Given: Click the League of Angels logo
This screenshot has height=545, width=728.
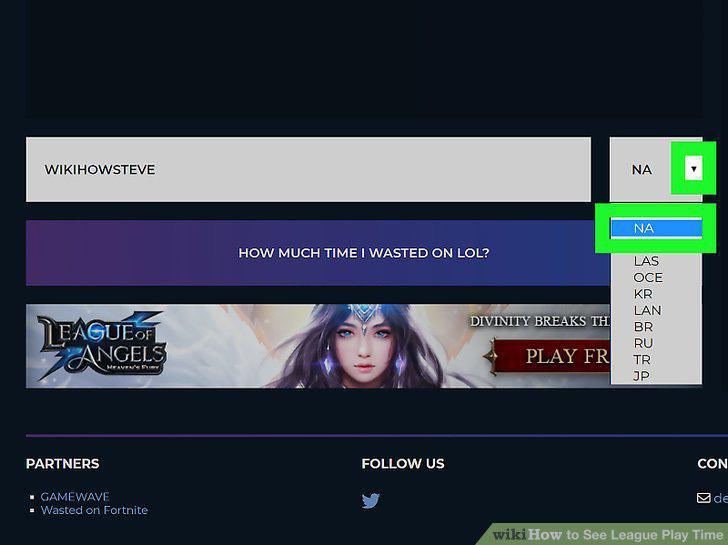Looking at the screenshot, I should (102, 344).
